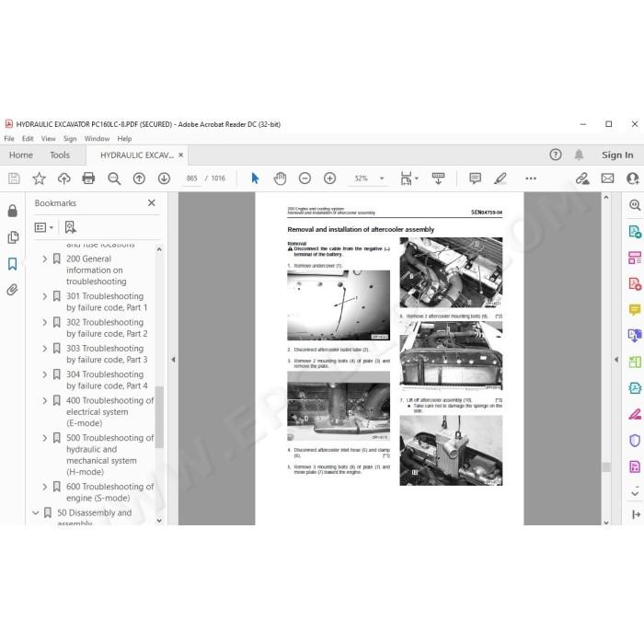Toggle the Bookmarks panel icon
Image resolution: width=644 pixels, height=644 pixels.
tap(13, 264)
